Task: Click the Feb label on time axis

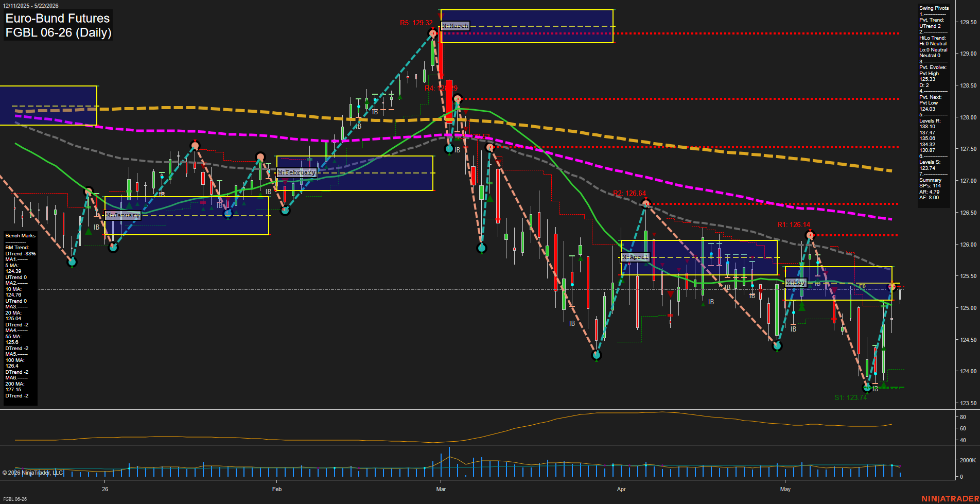Action: tap(277, 489)
